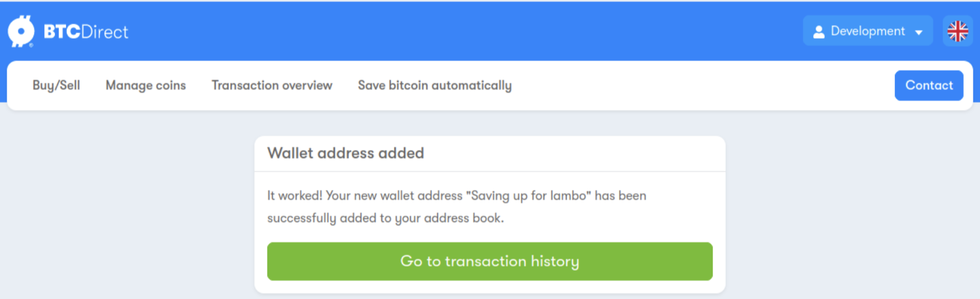Click the registered trademark mark under logo
Image resolution: width=980 pixels, height=299 pixels.
[31, 46]
